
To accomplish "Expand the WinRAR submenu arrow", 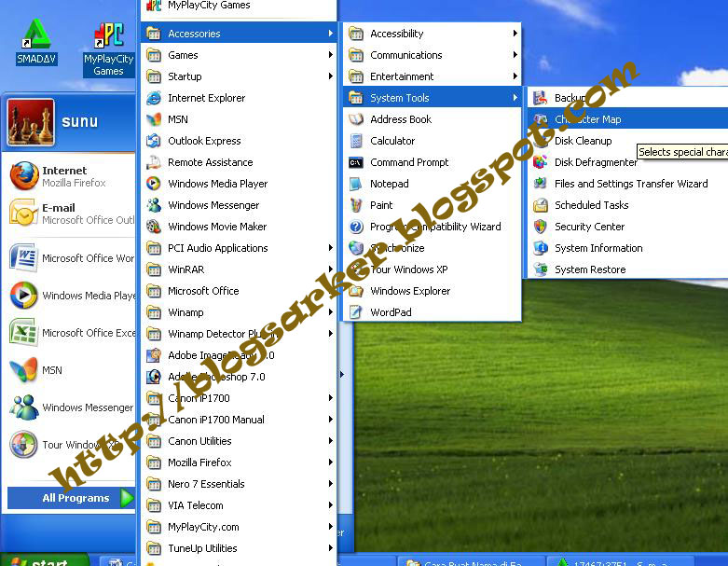I will click(331, 269).
